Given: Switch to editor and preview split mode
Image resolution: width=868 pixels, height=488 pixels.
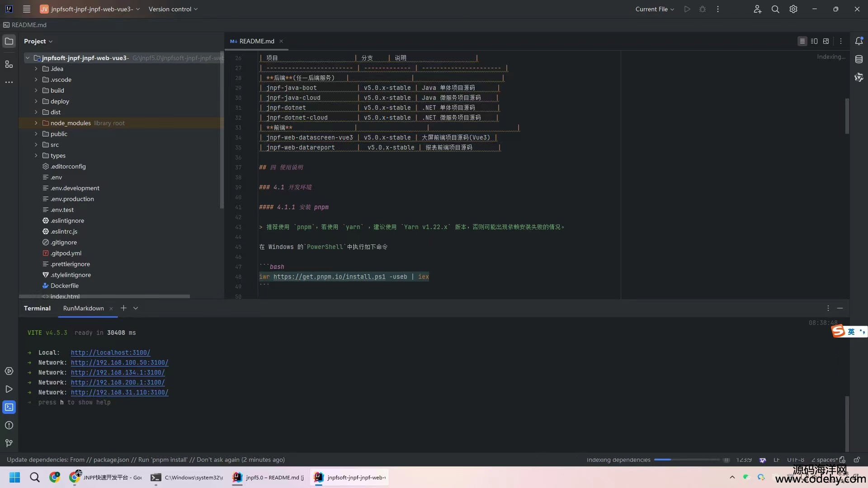Looking at the screenshot, I should pos(814,41).
